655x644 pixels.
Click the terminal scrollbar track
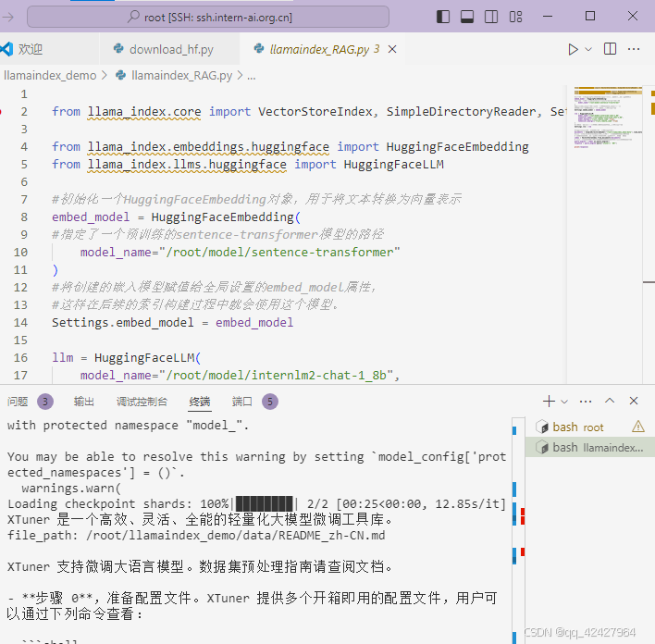point(518,531)
